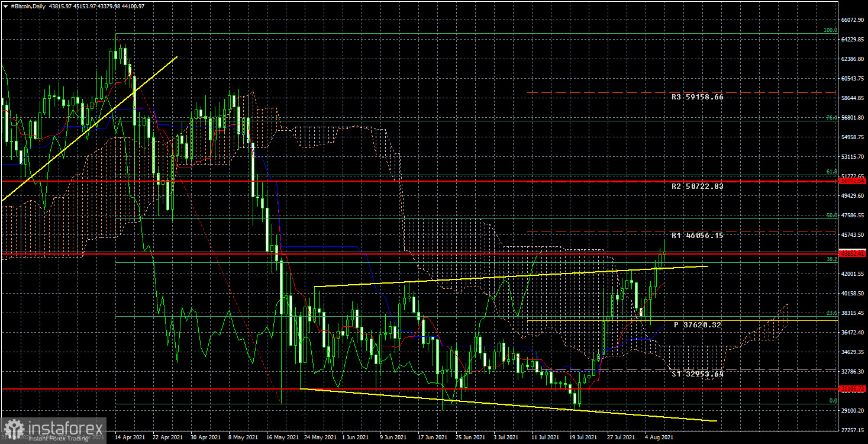
Task: Select the P 37620.32 pivot label
Action: pos(698,325)
